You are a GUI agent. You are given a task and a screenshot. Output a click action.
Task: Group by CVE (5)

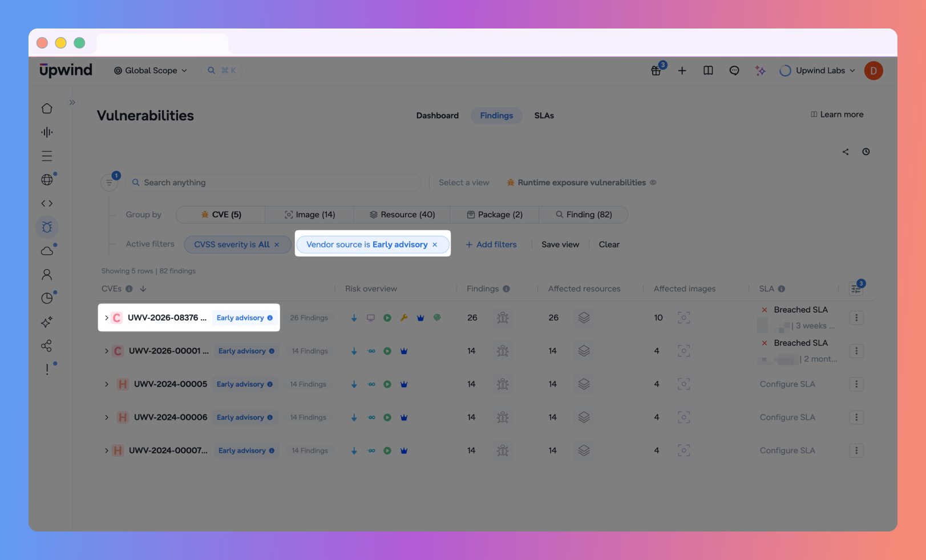221,214
